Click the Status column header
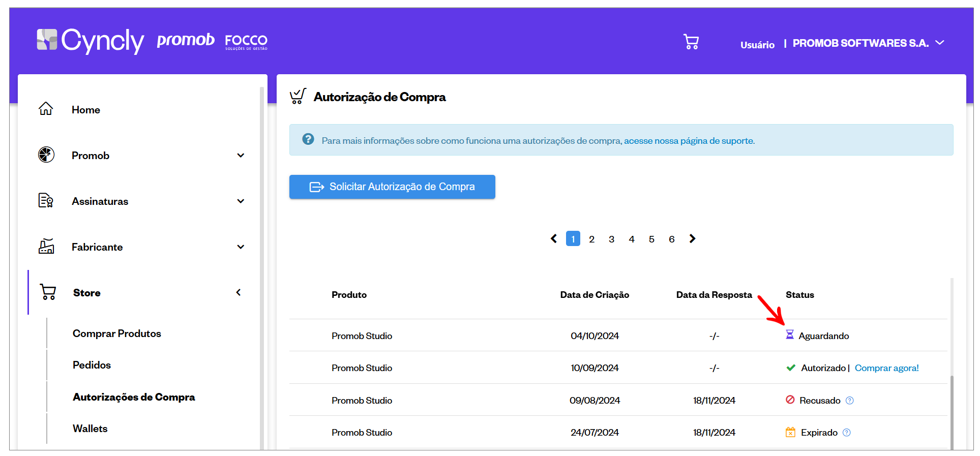Image resolution: width=980 pixels, height=456 pixels. coord(800,295)
